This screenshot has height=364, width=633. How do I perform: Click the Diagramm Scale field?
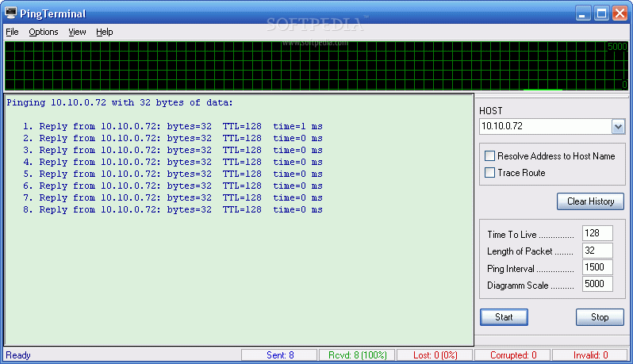597,284
